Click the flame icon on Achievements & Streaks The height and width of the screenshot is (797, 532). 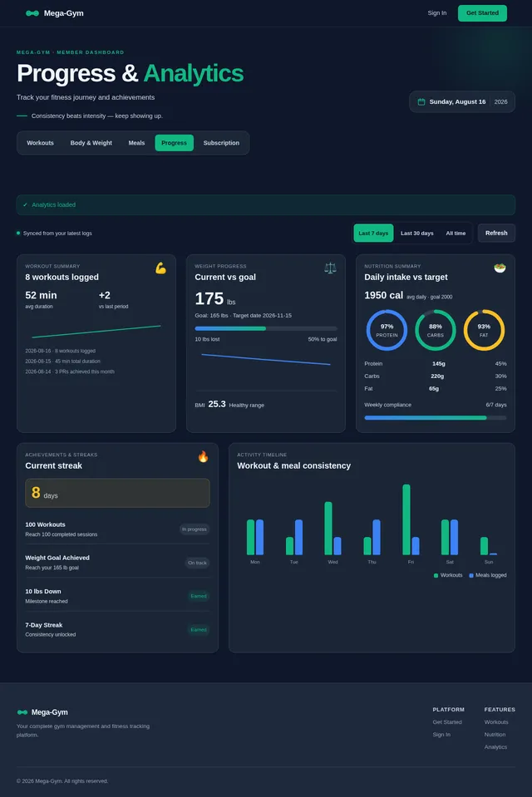pyautogui.click(x=203, y=456)
